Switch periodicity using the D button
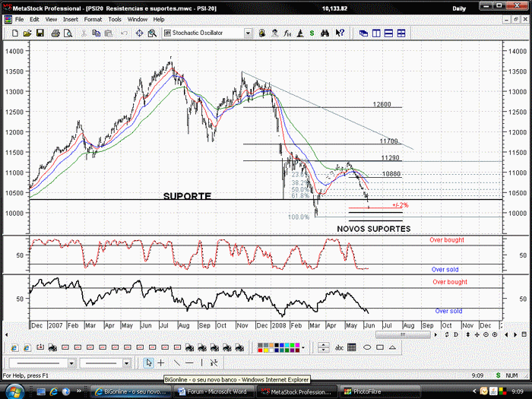 click(456, 335)
